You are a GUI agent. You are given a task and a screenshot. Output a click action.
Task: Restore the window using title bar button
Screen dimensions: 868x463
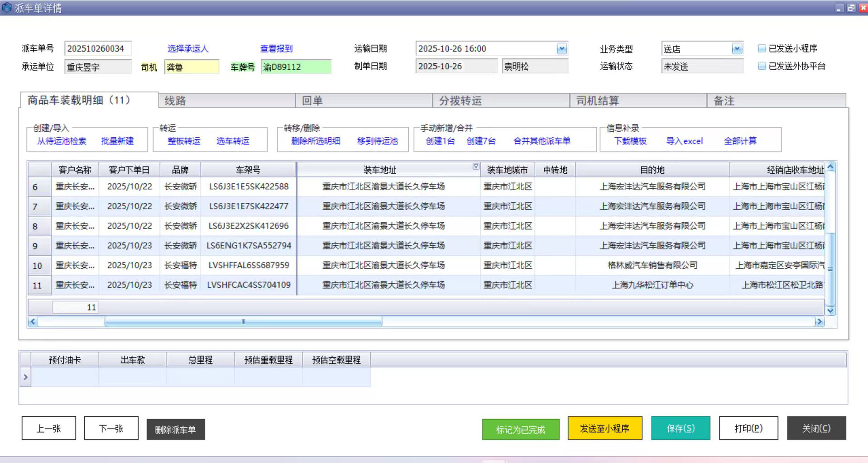click(851, 8)
